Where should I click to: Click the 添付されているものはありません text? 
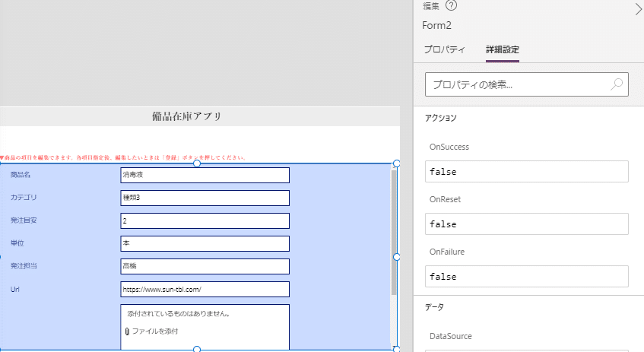[179, 314]
